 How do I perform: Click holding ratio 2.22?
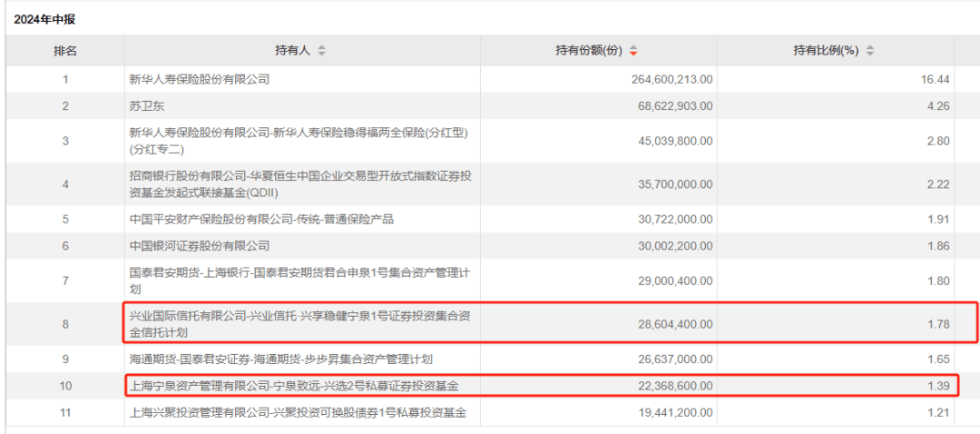[x=940, y=183]
